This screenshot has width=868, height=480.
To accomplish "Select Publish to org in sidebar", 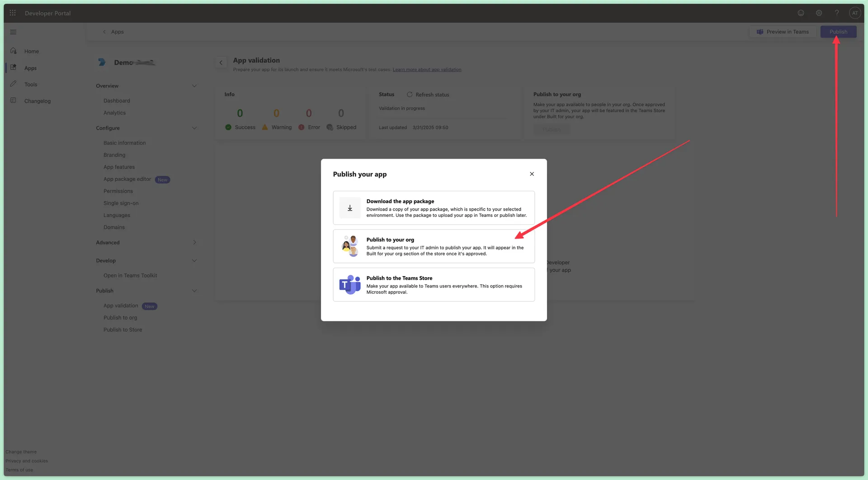I will tap(120, 318).
